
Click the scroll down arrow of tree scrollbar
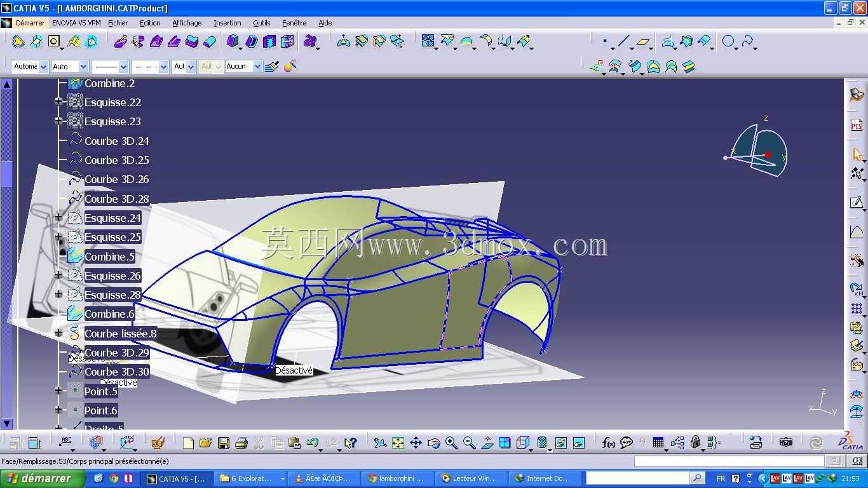[6, 423]
